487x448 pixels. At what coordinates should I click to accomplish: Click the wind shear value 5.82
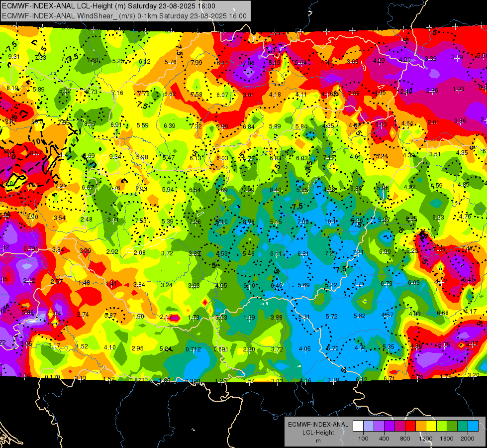tap(359, 316)
